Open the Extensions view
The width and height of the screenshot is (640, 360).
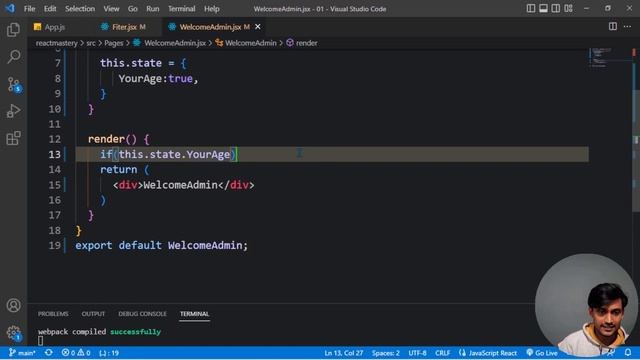point(13,138)
